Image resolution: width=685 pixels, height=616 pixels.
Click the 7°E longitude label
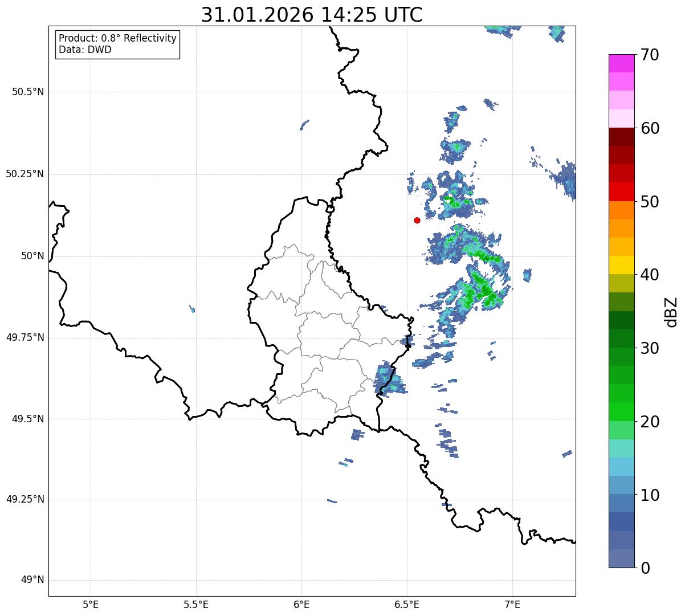513,604
